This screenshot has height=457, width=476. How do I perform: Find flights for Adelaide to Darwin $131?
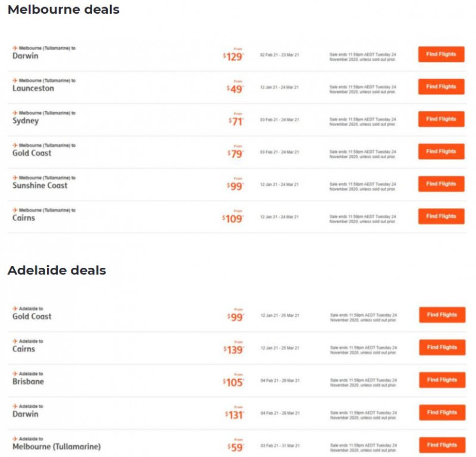pos(442,412)
